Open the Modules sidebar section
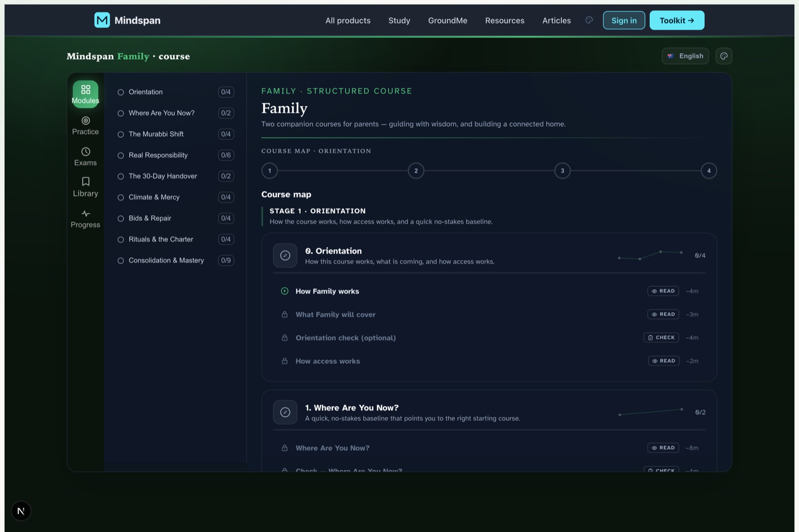This screenshot has width=799, height=532. 85,94
